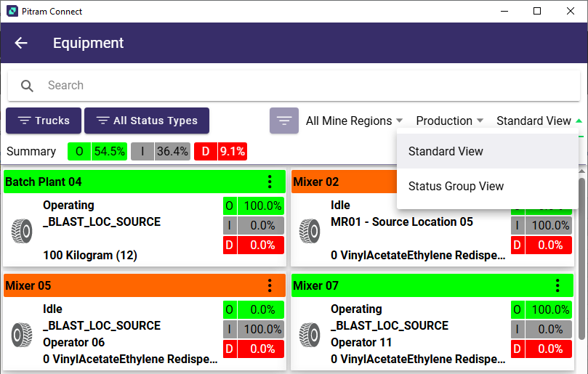588x374 pixels.
Task: Open Mixer 05 three-dot menu
Action: coord(270,285)
